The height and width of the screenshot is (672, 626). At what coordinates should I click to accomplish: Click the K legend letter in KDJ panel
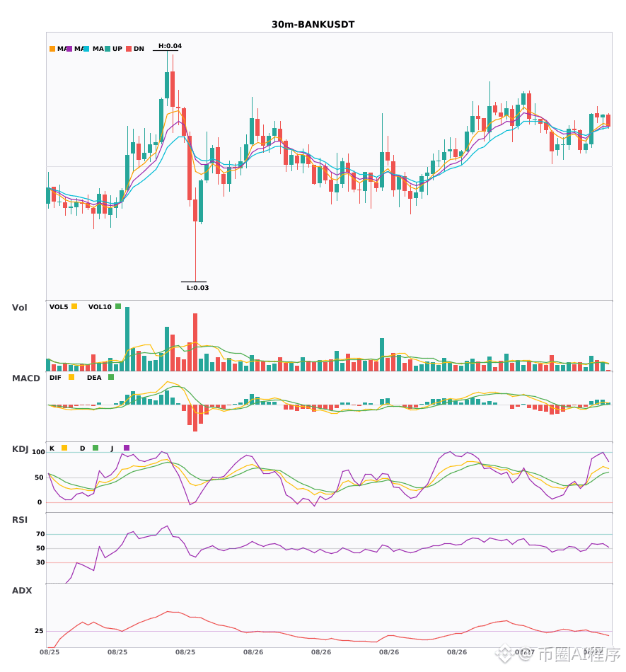pos(52,448)
